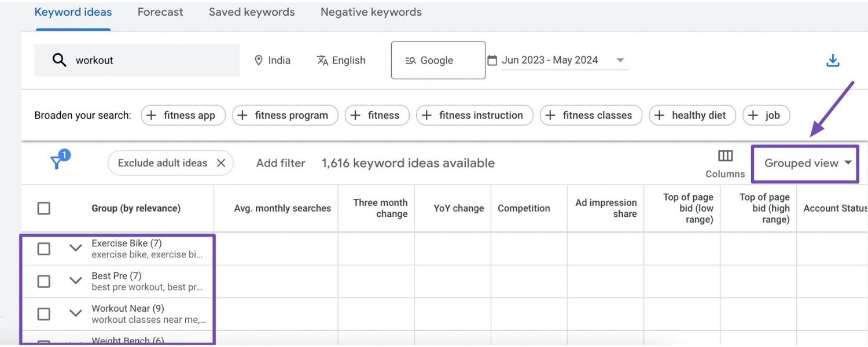The height and width of the screenshot is (347, 868).
Task: Click the workout search input field
Action: pos(145,60)
